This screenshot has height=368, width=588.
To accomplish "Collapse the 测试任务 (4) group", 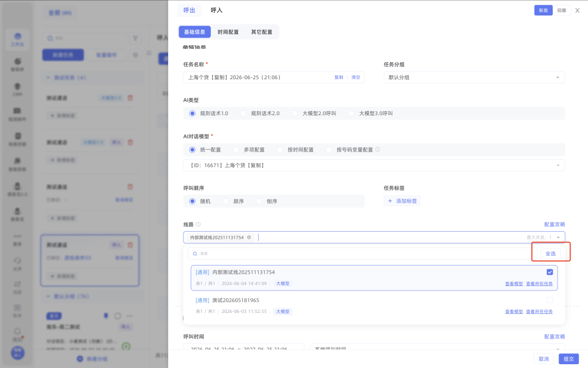I will tap(48, 78).
